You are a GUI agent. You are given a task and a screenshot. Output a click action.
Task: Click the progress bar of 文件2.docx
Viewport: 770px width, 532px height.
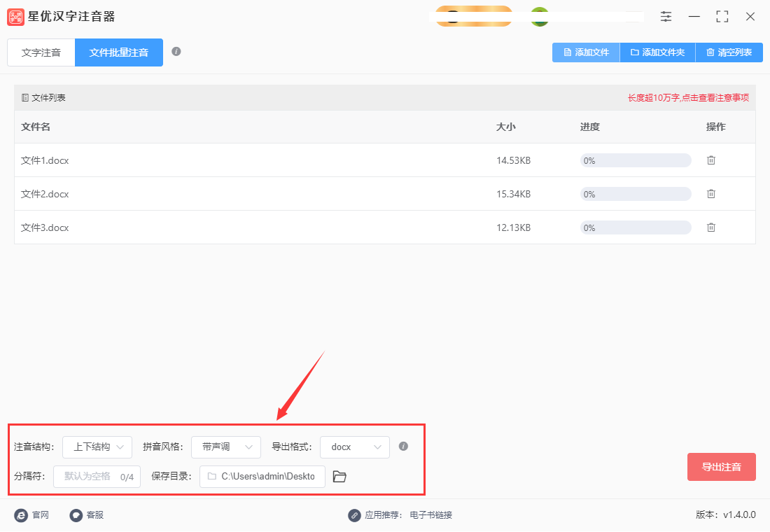tap(636, 194)
